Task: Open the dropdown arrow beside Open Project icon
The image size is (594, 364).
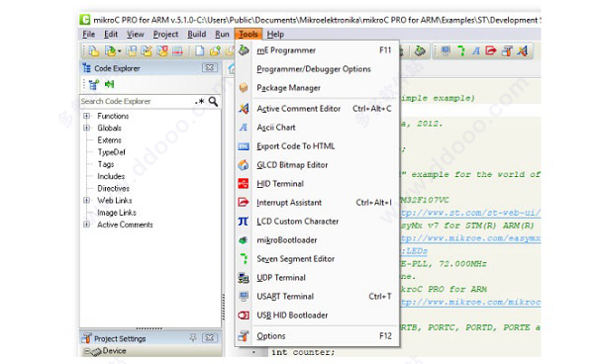Action: pyautogui.click(x=120, y=51)
